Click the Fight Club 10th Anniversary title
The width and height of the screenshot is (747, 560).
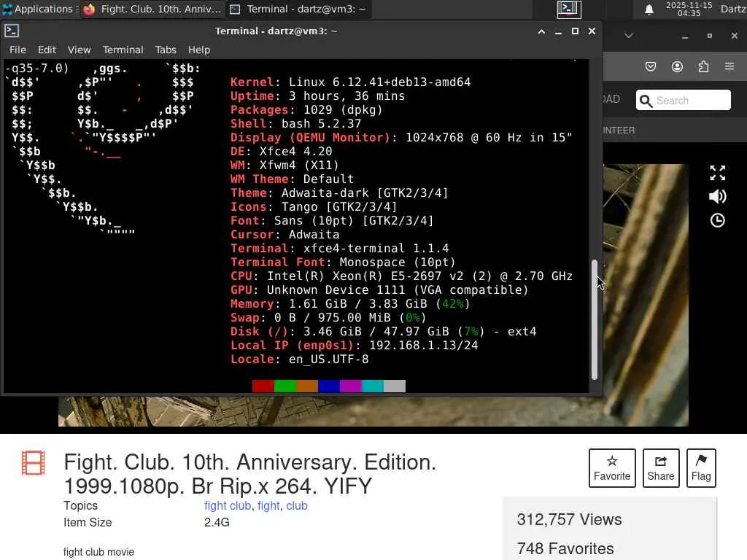click(x=250, y=474)
